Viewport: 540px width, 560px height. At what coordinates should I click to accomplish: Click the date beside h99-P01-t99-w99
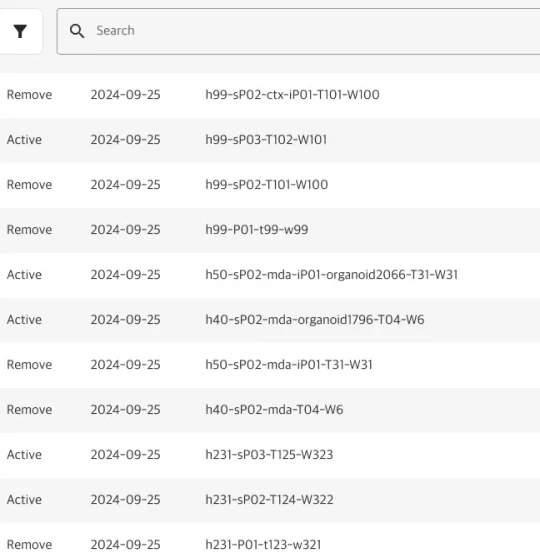(125, 230)
